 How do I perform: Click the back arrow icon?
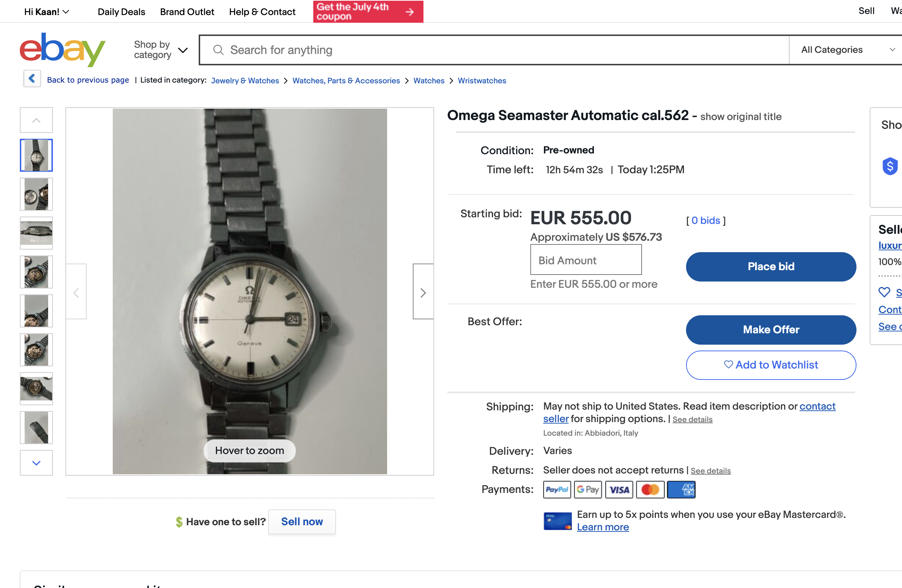tap(32, 79)
